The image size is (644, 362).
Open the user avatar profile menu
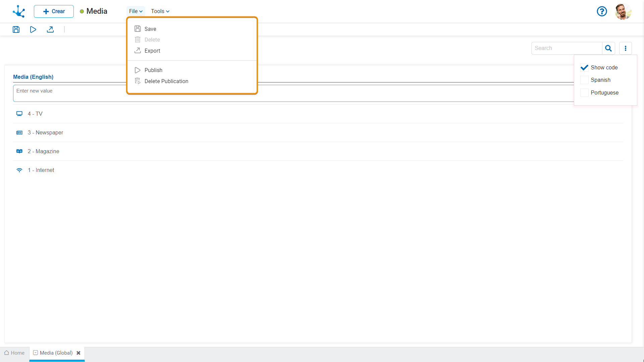(623, 11)
